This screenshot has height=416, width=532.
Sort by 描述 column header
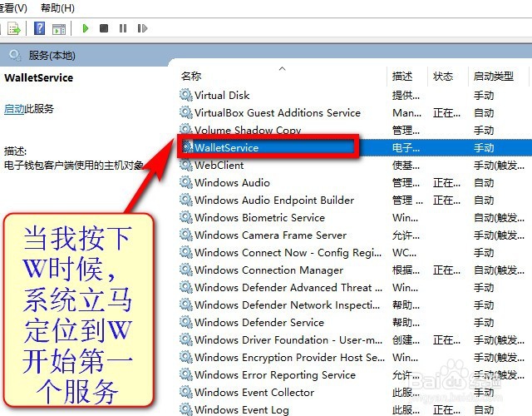click(x=402, y=76)
